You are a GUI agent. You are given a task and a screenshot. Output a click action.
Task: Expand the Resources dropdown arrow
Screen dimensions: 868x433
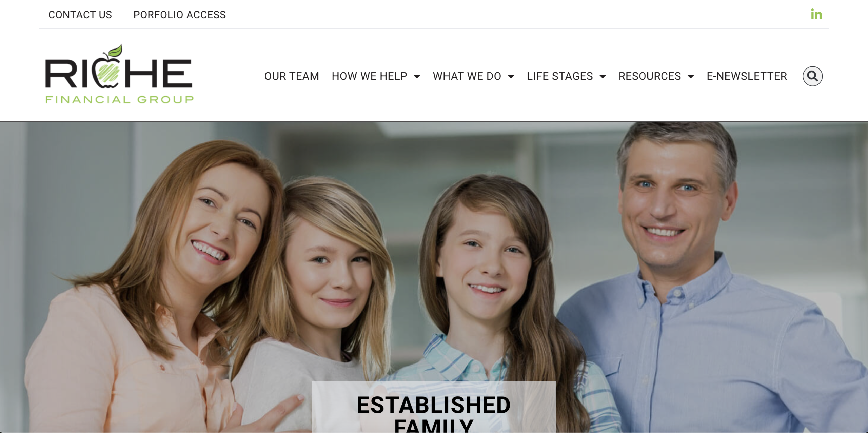pyautogui.click(x=691, y=77)
